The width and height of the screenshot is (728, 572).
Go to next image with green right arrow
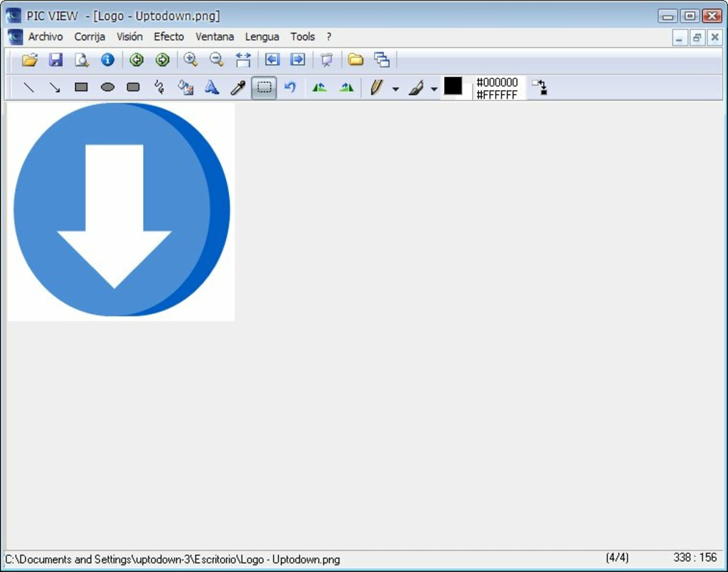(x=162, y=60)
